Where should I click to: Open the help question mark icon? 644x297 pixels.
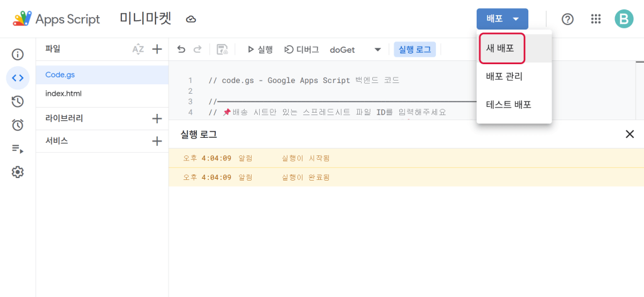pos(567,19)
